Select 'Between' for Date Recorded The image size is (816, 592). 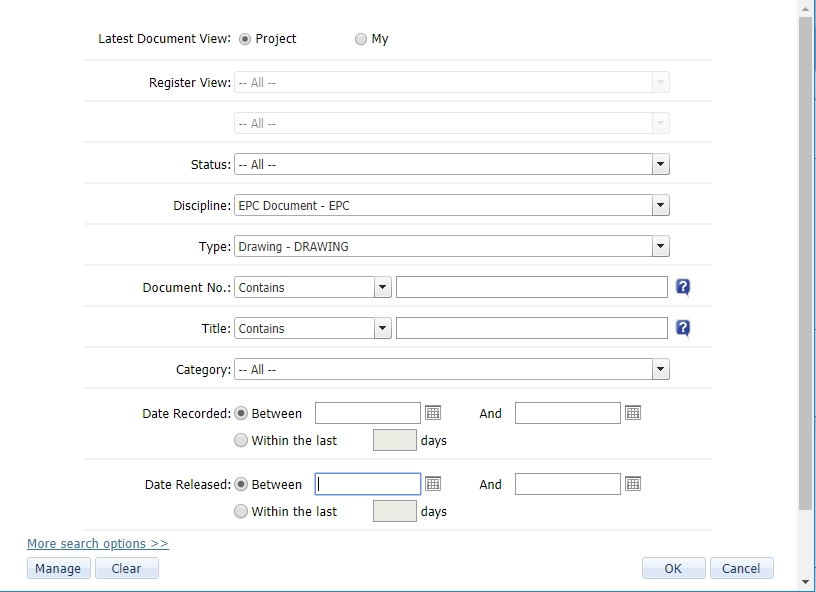pos(240,412)
